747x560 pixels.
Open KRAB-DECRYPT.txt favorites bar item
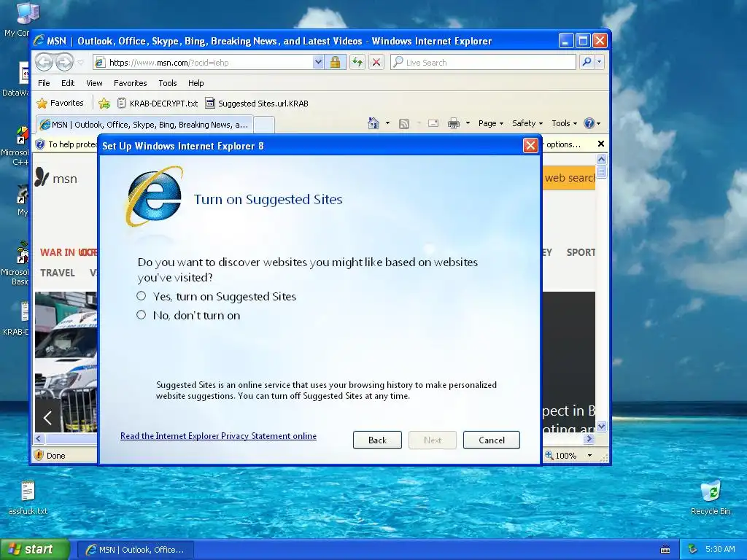[158, 104]
